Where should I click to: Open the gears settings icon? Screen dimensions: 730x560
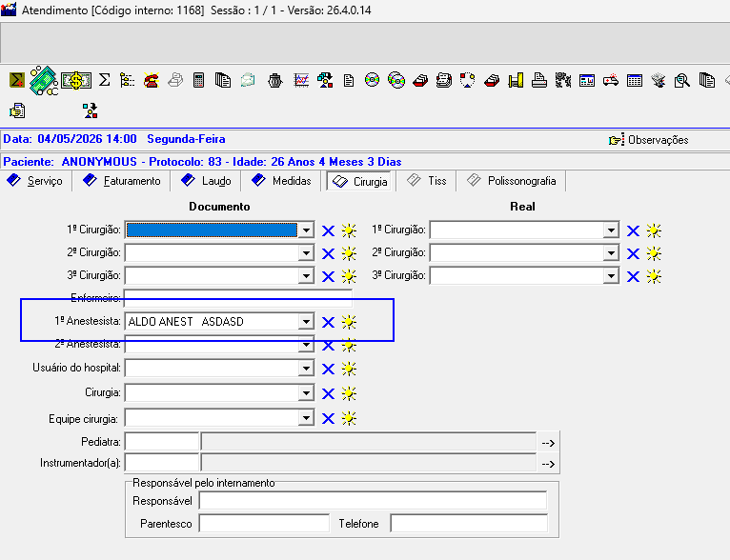tap(563, 80)
